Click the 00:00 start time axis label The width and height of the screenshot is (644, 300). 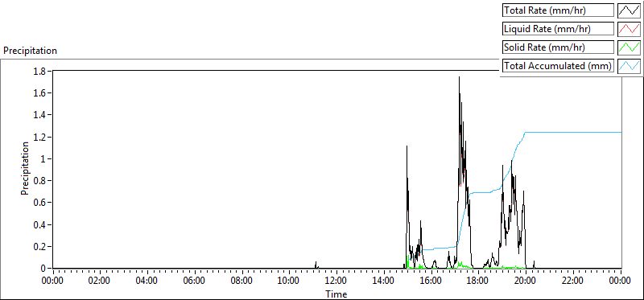(53, 281)
